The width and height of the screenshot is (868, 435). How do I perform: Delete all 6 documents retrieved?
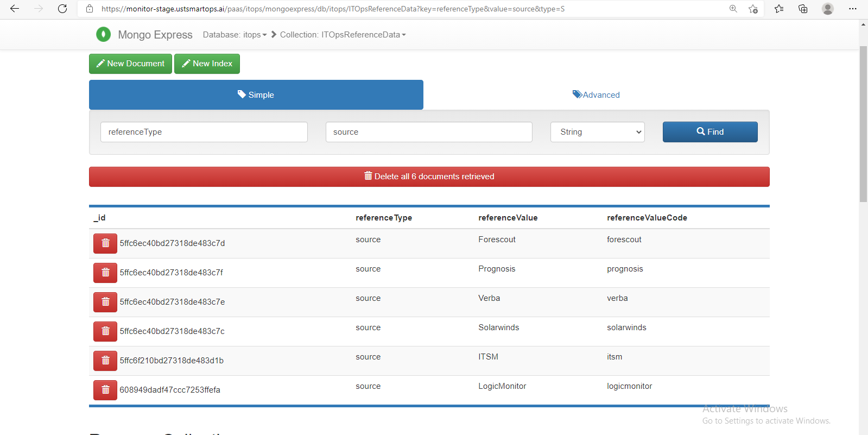coord(429,176)
